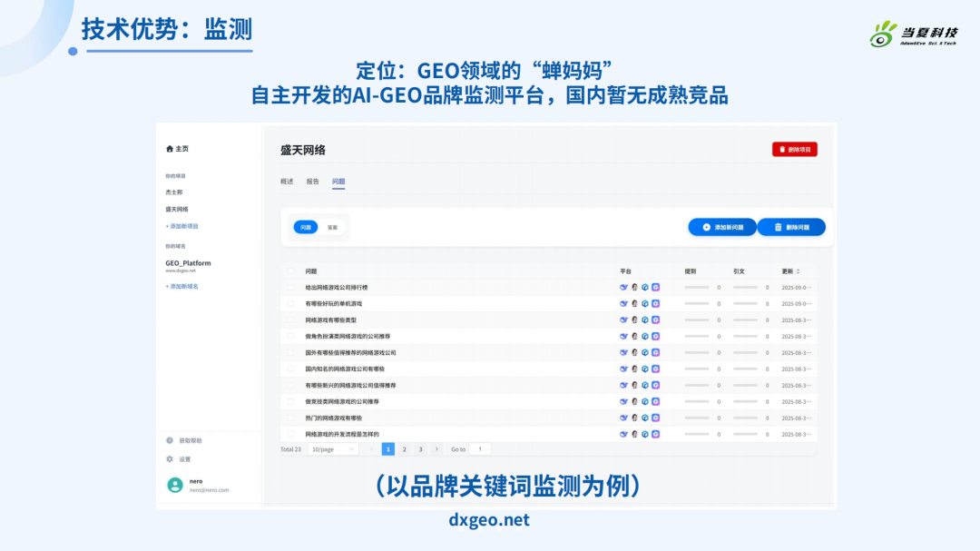Click purple square platform icon in 给出网络游戏公司排行榜 row
This screenshot has width=980, height=551.
pos(656,288)
